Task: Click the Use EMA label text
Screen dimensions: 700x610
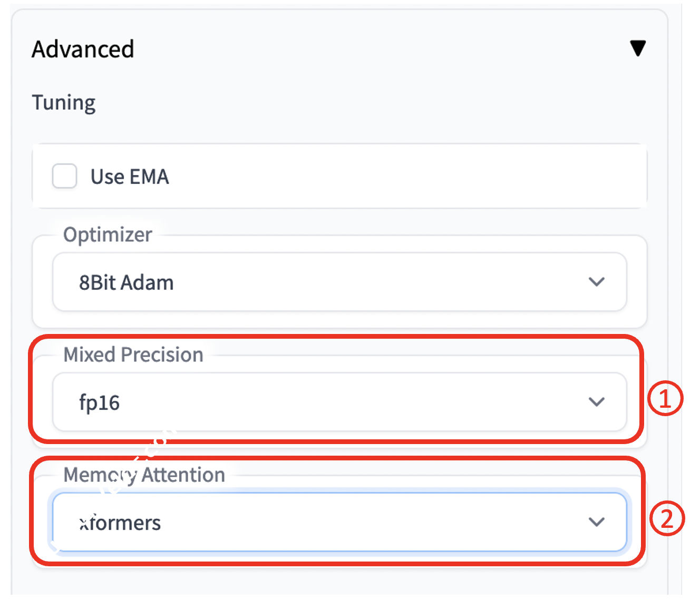Action: point(130,177)
